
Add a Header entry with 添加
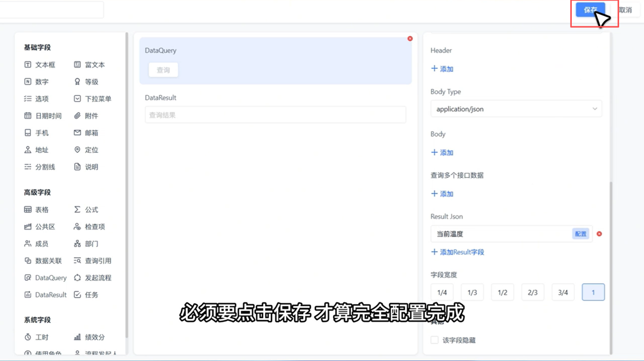[442, 69]
